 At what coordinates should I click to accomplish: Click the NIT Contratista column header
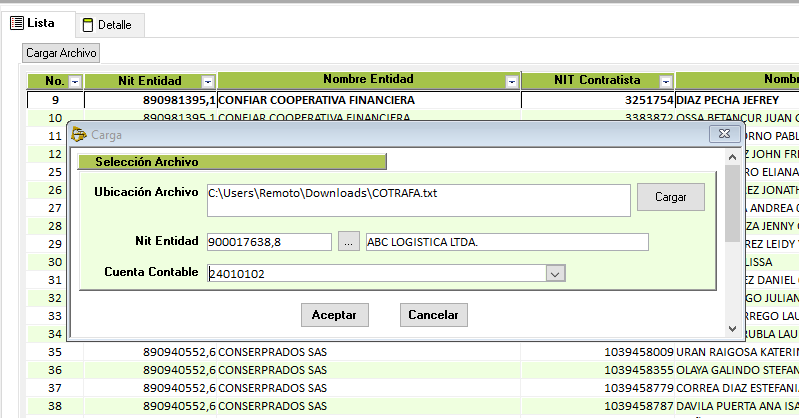click(597, 80)
